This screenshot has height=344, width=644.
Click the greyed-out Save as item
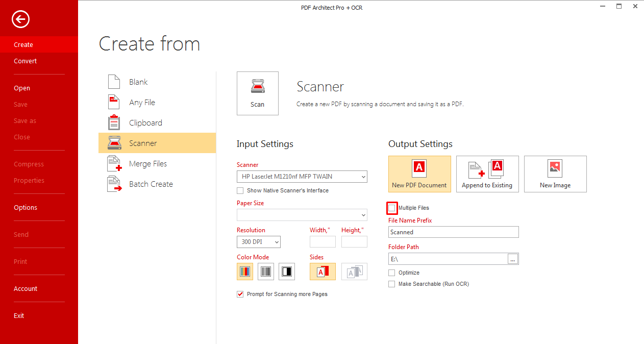click(x=39, y=120)
